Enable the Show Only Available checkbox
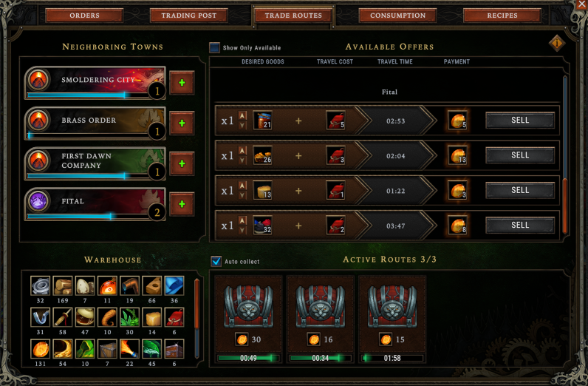The image size is (588, 386). [x=214, y=47]
